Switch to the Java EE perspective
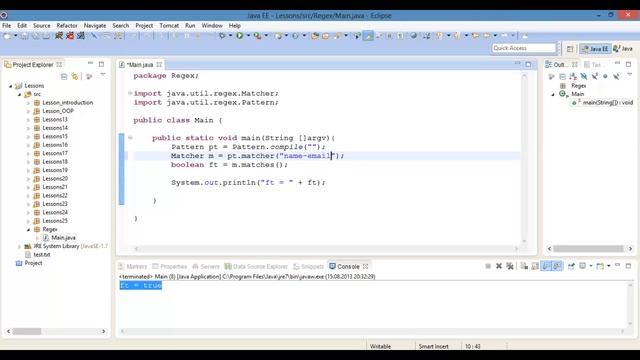Screen dimensions: 640x360 [x=595, y=49]
